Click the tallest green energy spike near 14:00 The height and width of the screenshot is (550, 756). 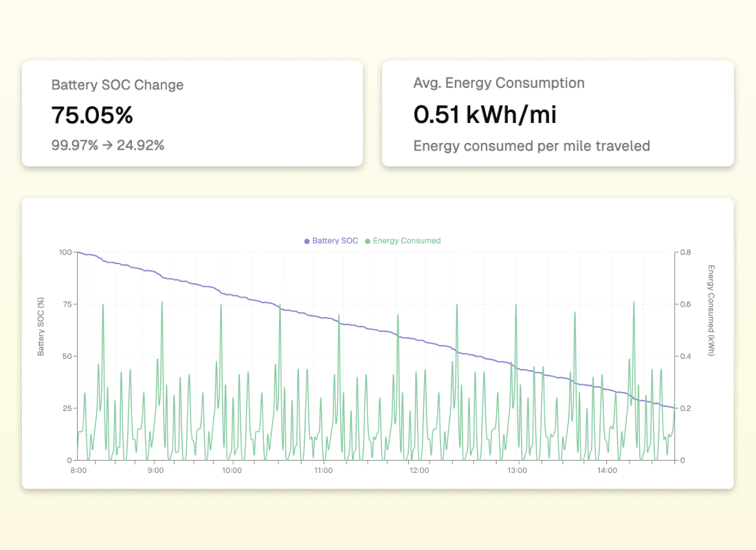click(x=634, y=302)
